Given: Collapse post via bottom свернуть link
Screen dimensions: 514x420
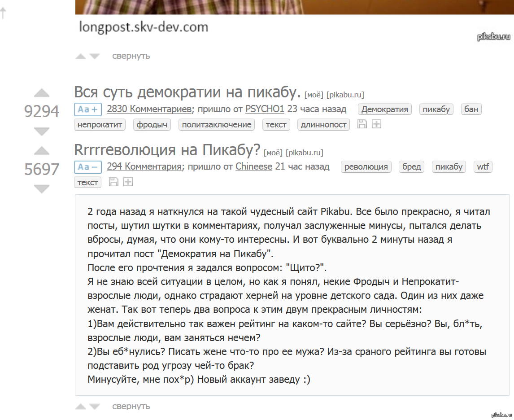Looking at the screenshot, I should coord(131,406).
